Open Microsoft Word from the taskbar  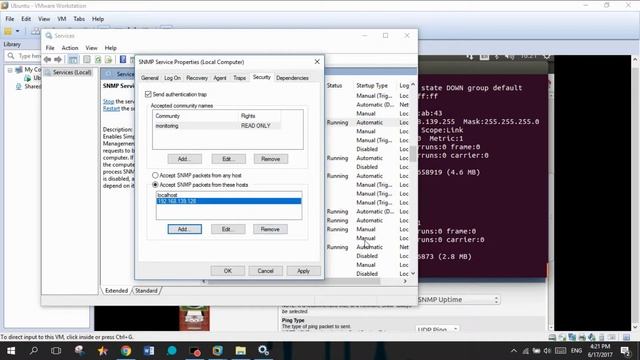(x=149, y=351)
